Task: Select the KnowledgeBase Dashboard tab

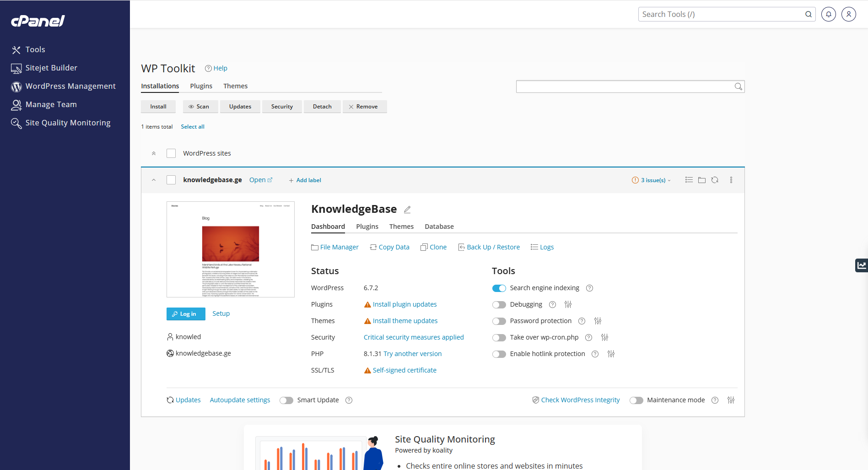Action: 328,227
